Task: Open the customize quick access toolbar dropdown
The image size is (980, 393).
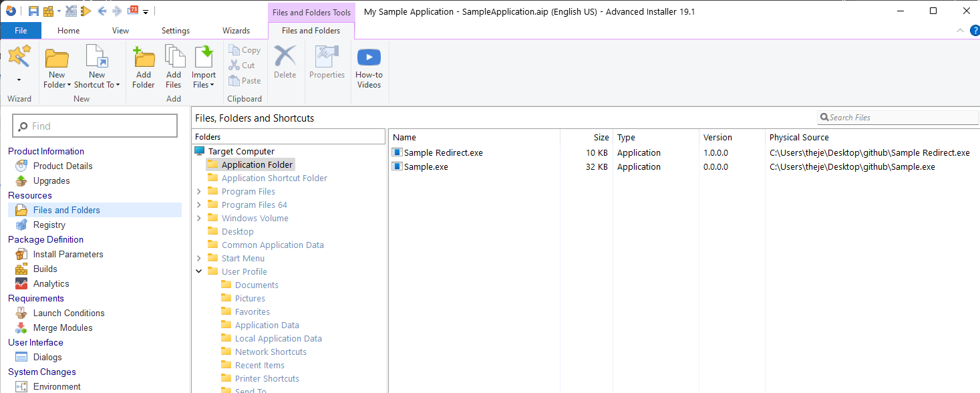Action: 145,11
